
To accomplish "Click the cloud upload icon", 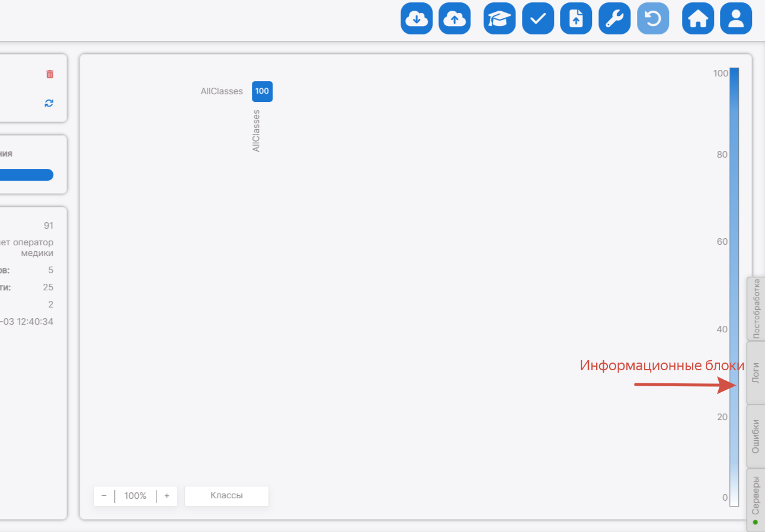I will 454,19.
